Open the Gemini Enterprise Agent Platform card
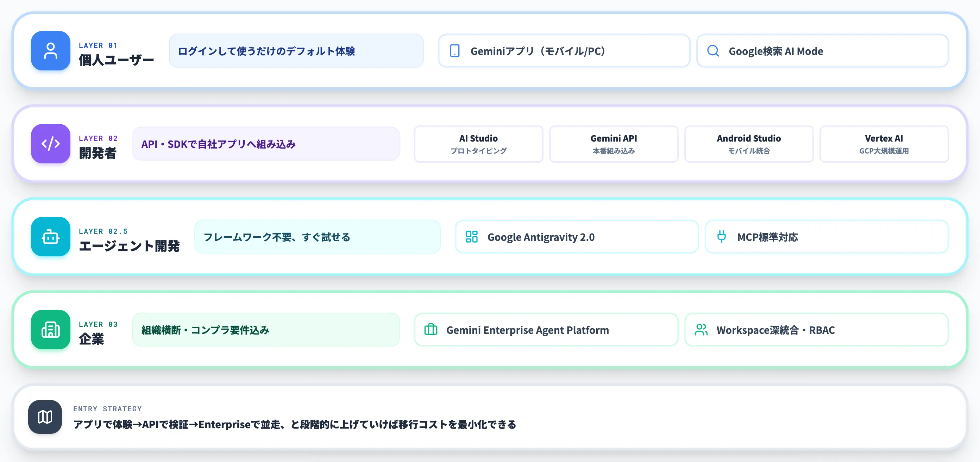Viewport: 980px width, 462px height. coord(546,330)
